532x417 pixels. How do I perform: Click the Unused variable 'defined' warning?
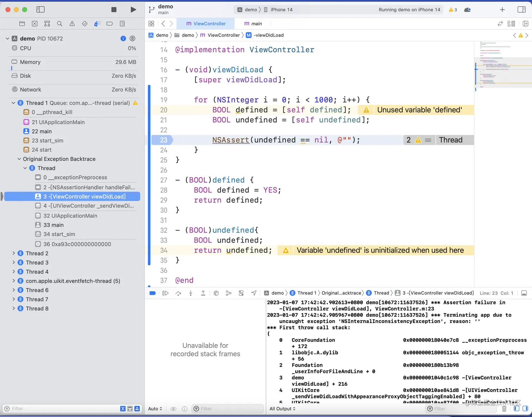[x=416, y=110]
